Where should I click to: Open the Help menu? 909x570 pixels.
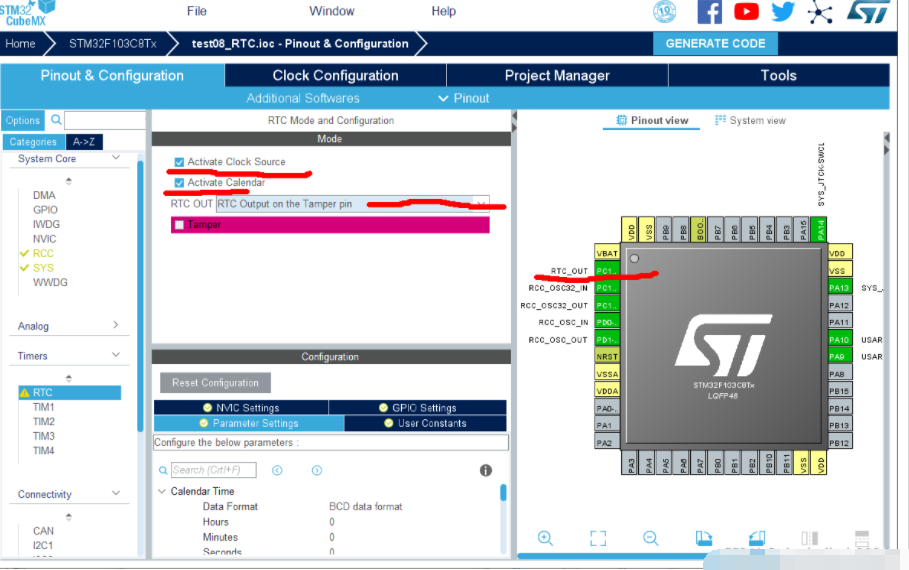[x=443, y=11]
